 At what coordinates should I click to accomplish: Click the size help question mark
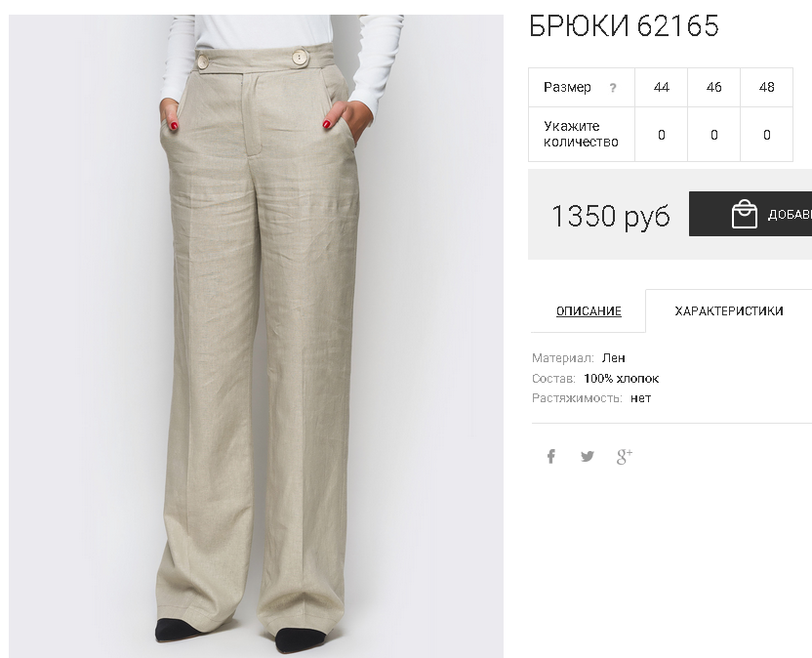pyautogui.click(x=613, y=88)
